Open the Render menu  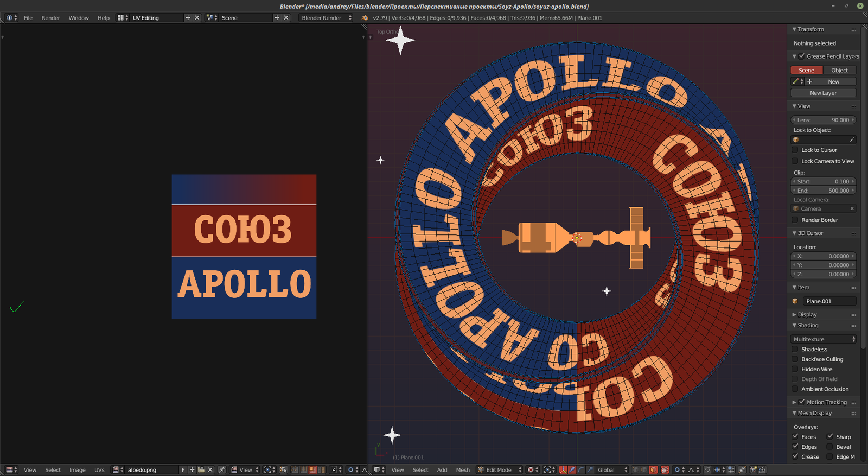[50, 18]
